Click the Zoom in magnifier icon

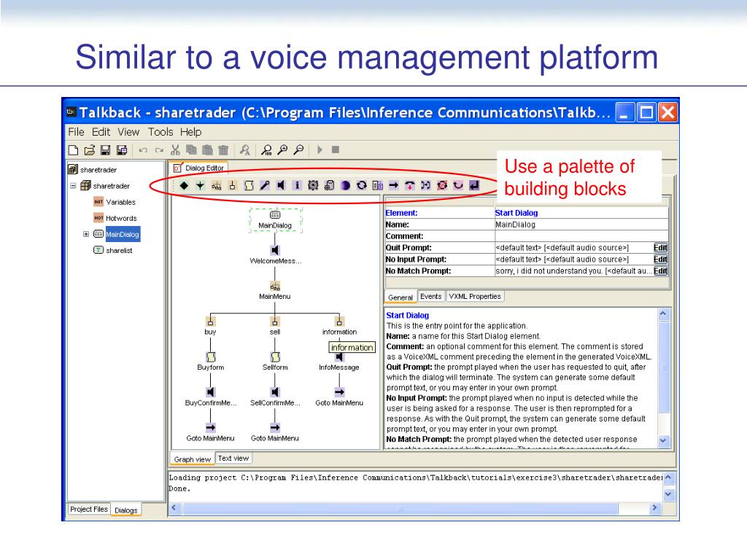(282, 150)
